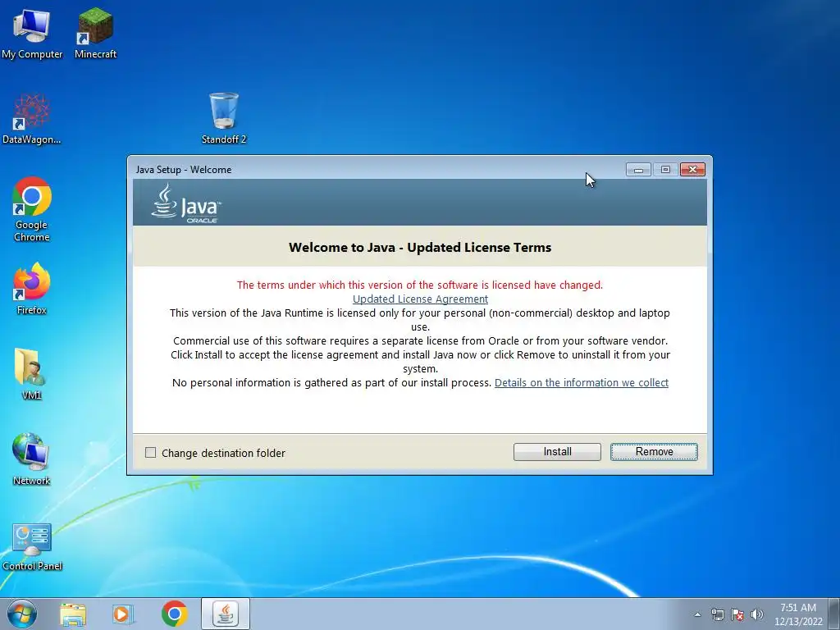The image size is (840, 630).
Task: Open the My Computer desktop icon
Action: (32, 33)
